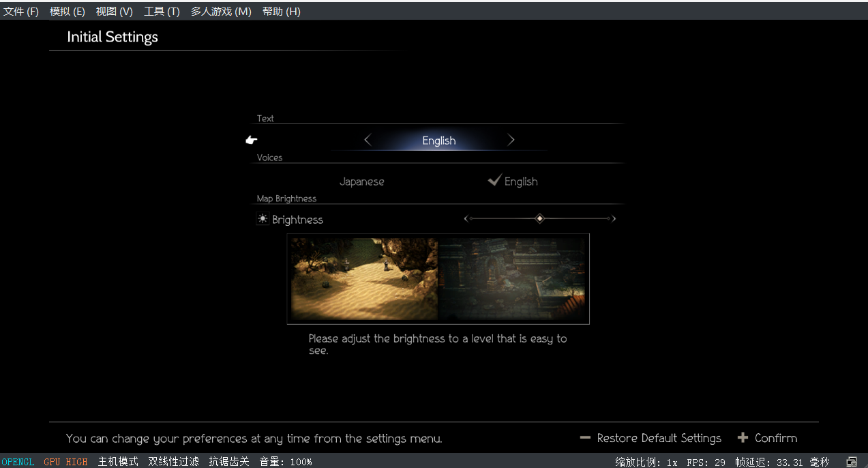Click the plus icon beside Confirm
Viewport: 868px width, 468px height.
pos(743,437)
